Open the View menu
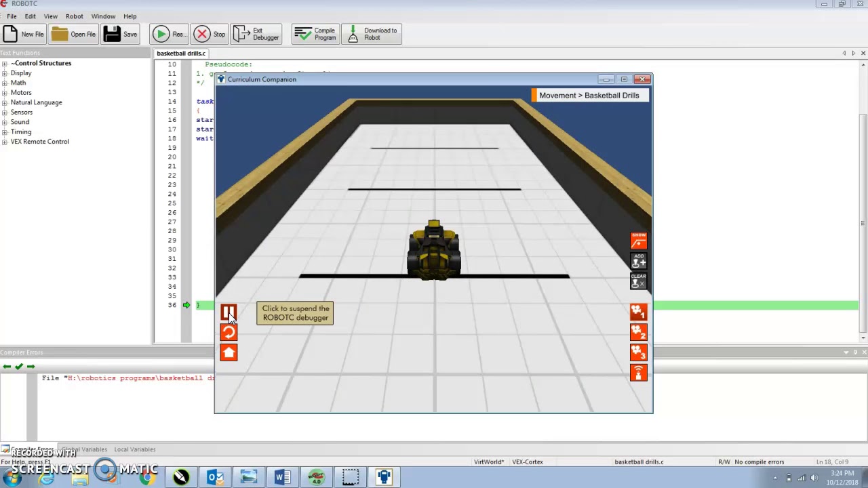This screenshot has width=868, height=488. (51, 16)
